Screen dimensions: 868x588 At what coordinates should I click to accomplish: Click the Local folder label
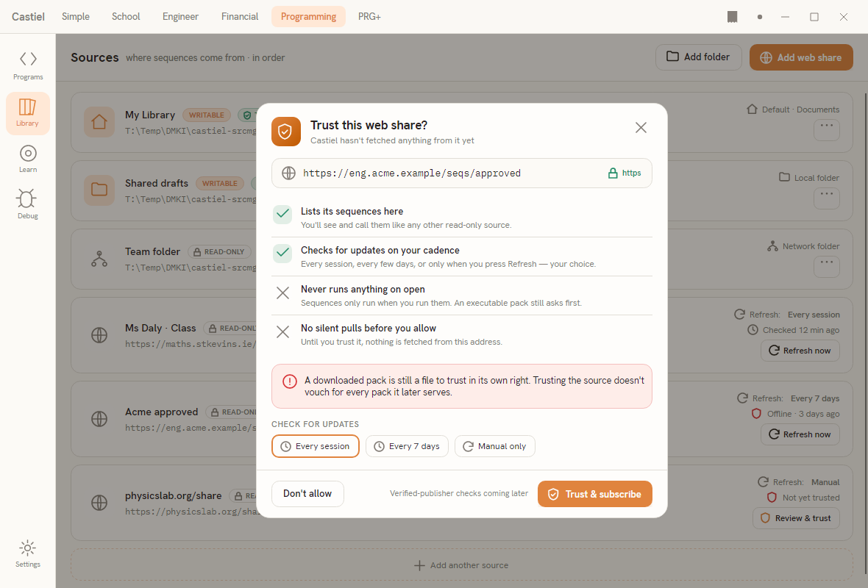pos(817,178)
